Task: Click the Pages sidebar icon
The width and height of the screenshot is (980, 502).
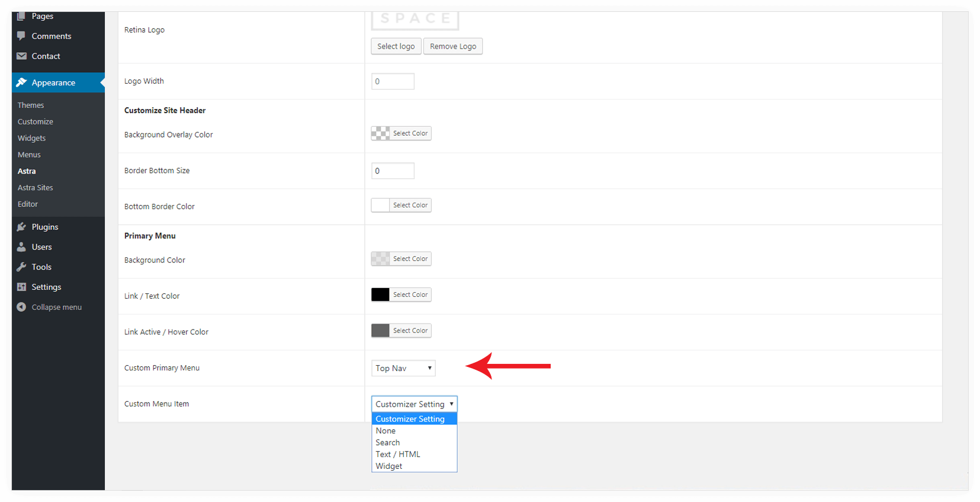Action: pos(21,16)
